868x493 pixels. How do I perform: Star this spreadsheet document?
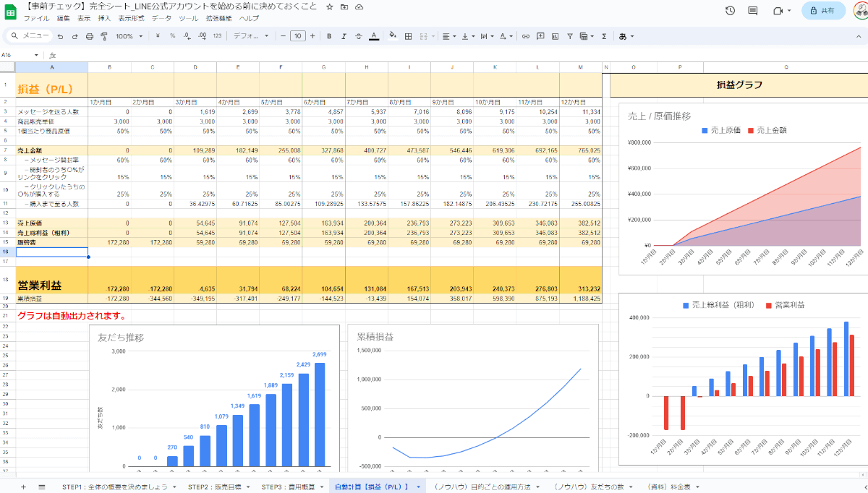click(329, 7)
